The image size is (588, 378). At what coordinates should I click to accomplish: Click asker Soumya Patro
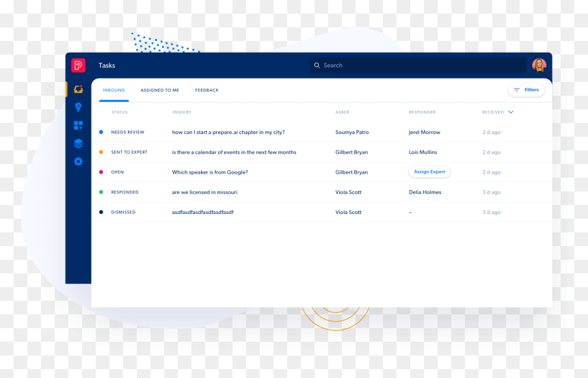(x=351, y=132)
